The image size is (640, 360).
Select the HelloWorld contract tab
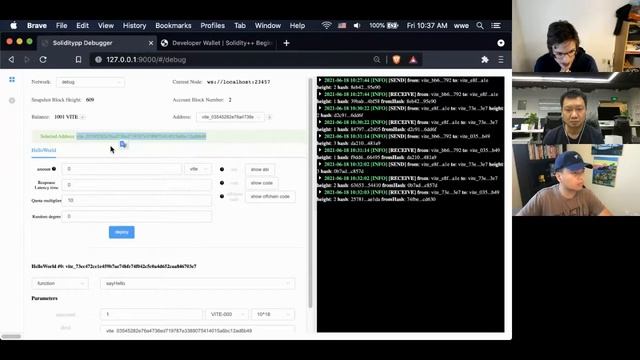point(44,150)
